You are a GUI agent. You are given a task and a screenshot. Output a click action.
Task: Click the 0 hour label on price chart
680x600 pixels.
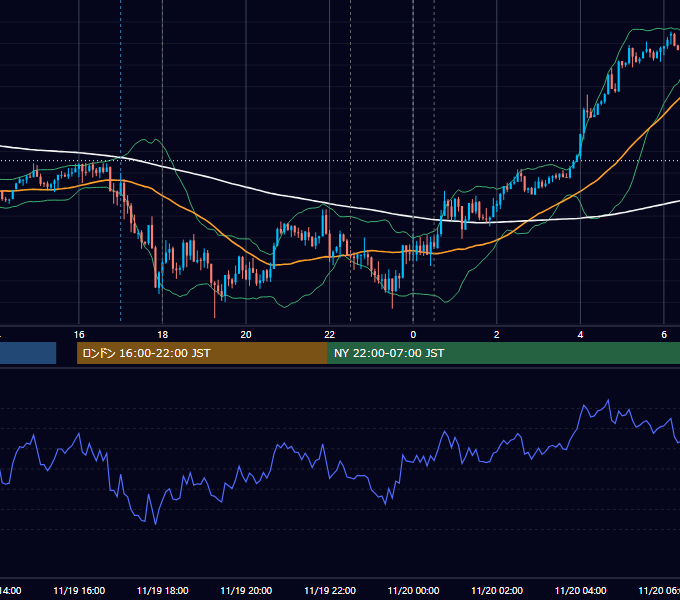point(413,335)
